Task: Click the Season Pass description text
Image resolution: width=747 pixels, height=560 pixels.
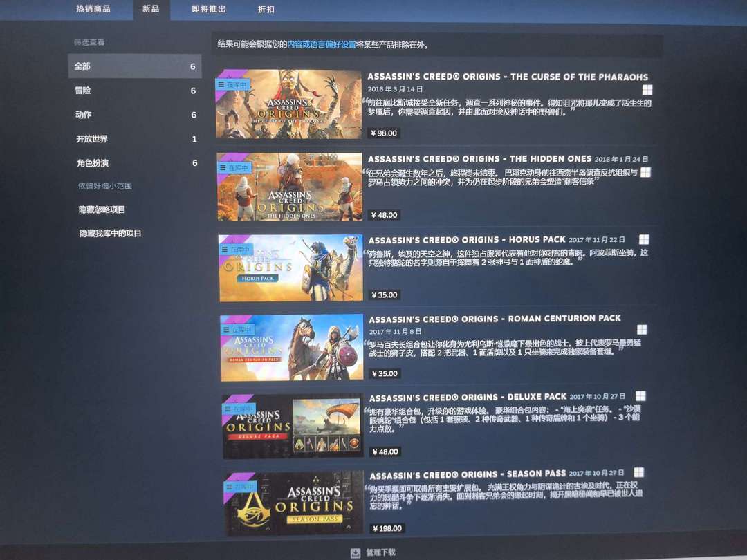Action: [506, 496]
